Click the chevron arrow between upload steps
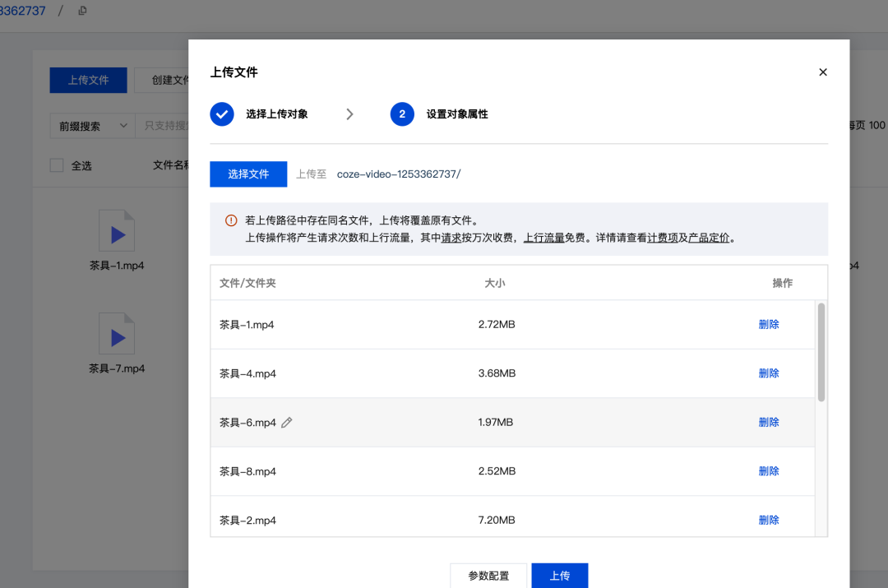The image size is (888, 588). click(x=349, y=114)
